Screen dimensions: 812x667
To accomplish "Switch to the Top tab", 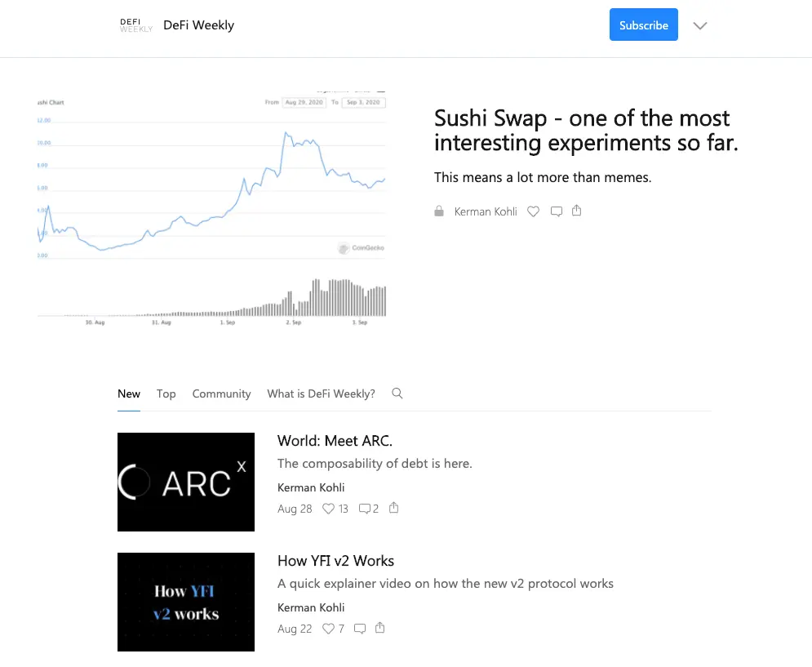I will click(x=166, y=394).
